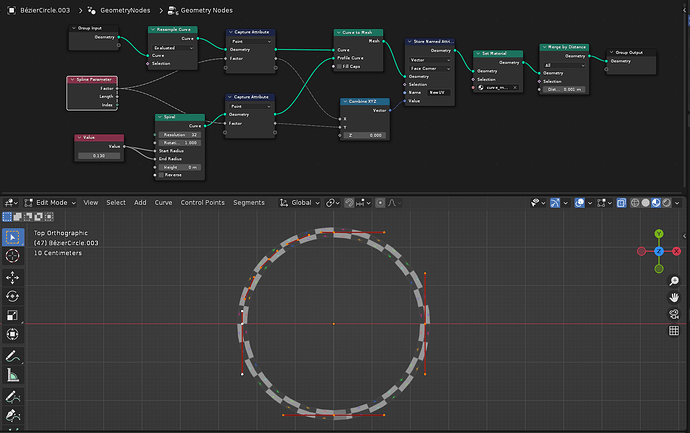Open the editor type selector icon

(11, 203)
